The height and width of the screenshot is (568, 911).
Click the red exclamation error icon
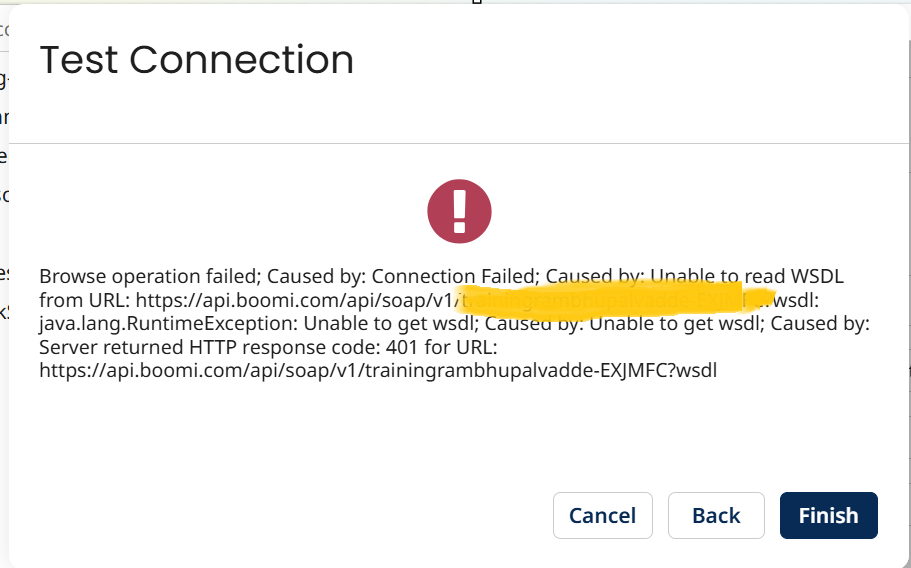(x=459, y=211)
